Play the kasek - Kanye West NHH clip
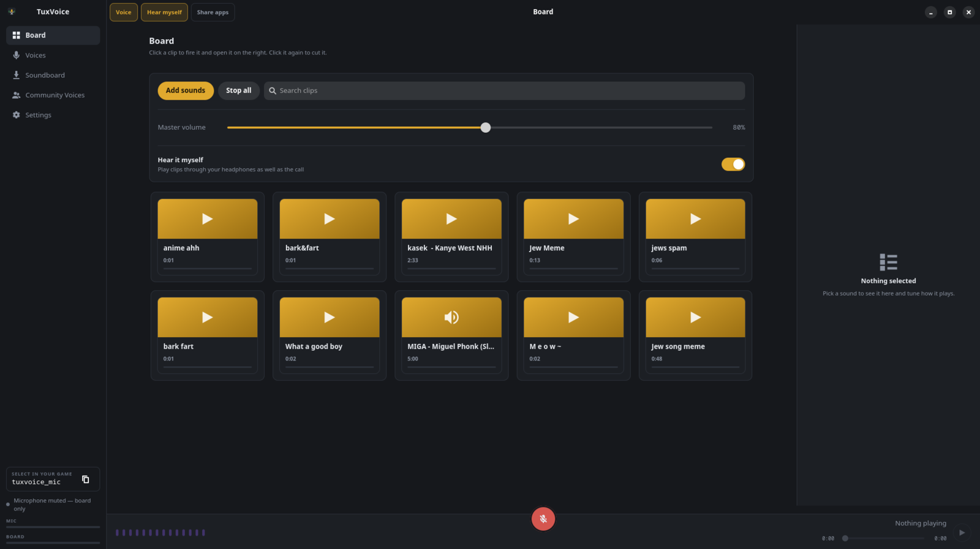 pyautogui.click(x=451, y=218)
